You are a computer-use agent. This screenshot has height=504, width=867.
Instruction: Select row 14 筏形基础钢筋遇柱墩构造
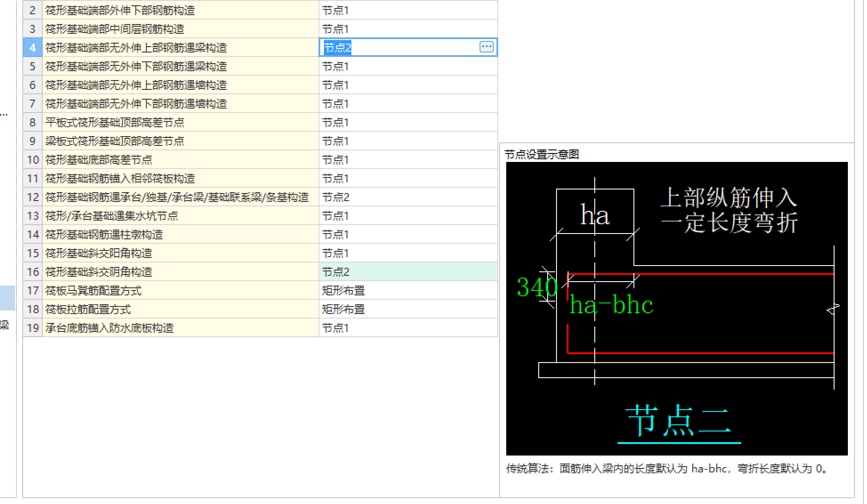181,234
